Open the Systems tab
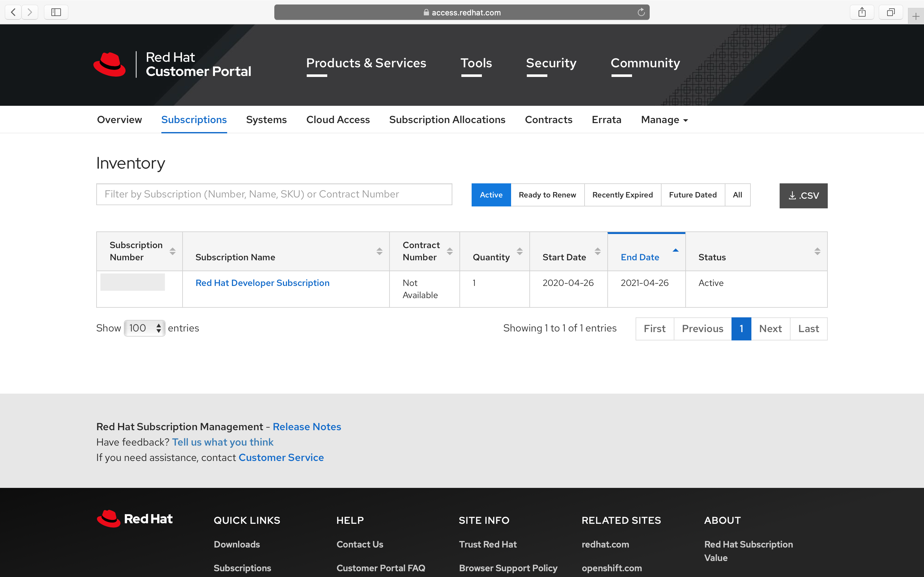 (x=266, y=120)
